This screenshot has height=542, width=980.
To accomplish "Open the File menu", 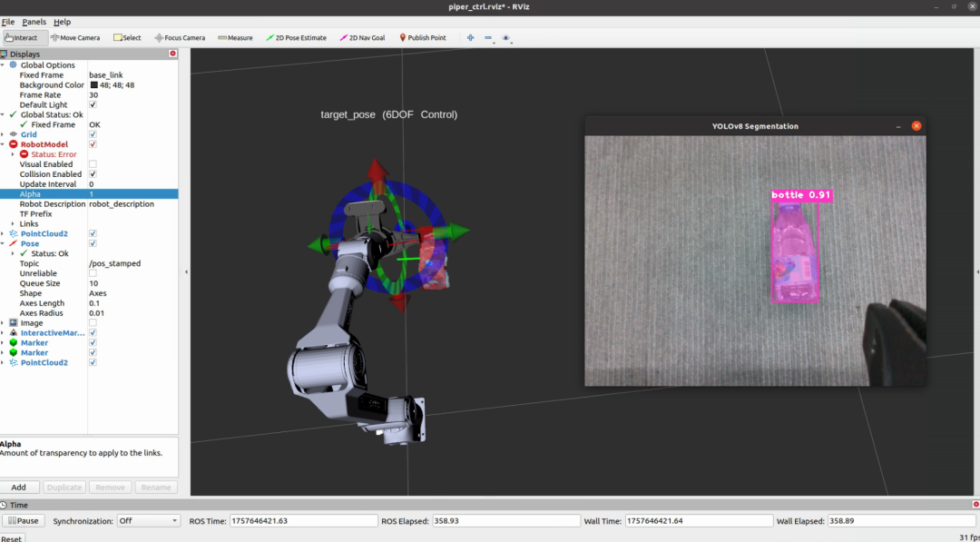I will pos(8,22).
